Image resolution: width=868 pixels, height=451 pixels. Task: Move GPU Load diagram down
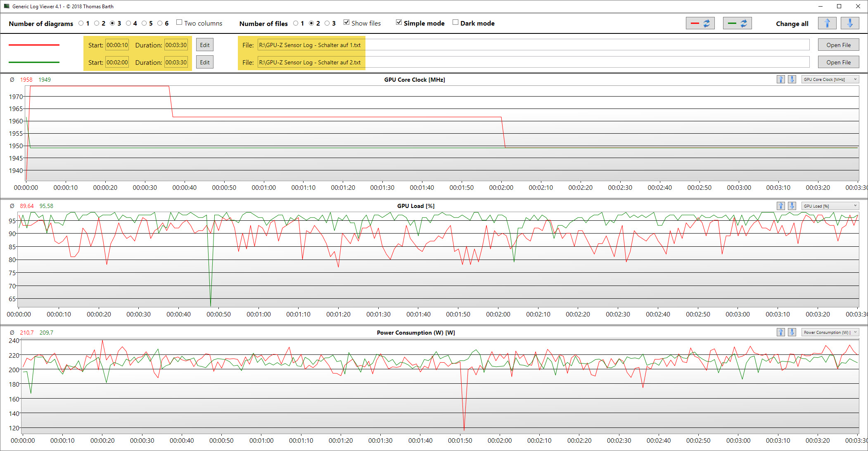click(792, 206)
